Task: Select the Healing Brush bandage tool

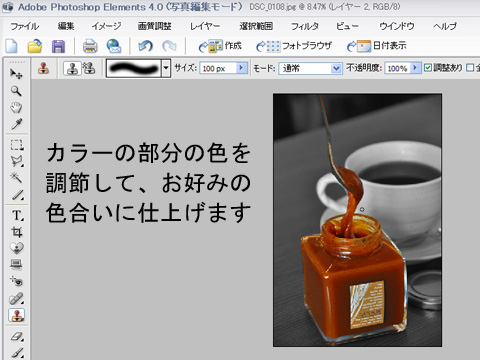Action: click(16, 298)
